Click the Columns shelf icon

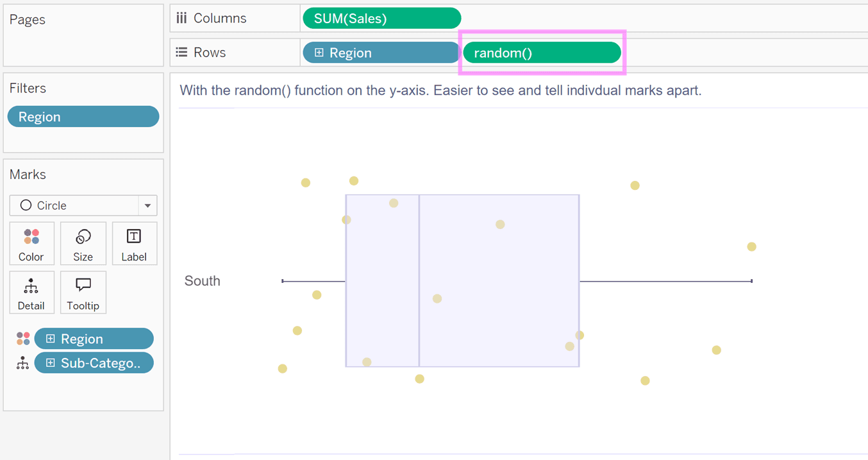(181, 18)
